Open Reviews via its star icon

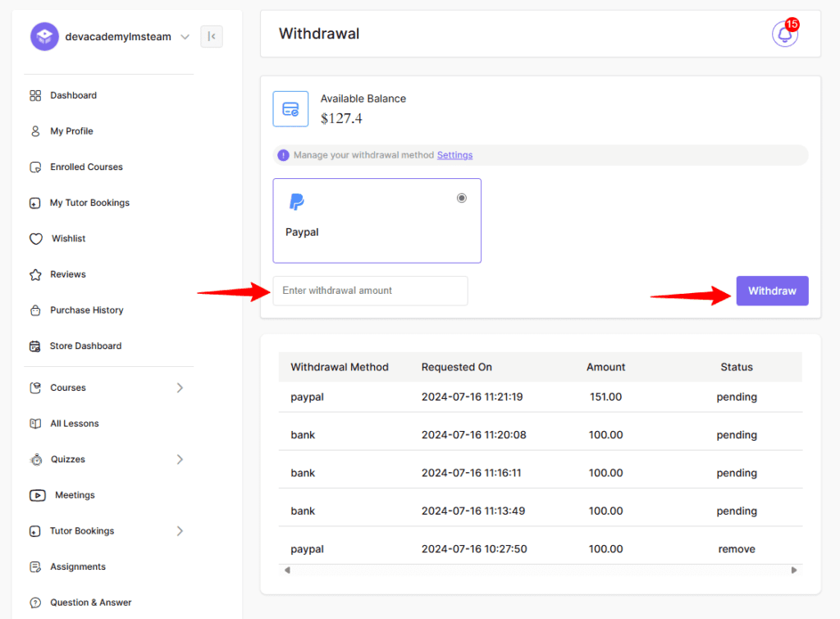[36, 274]
